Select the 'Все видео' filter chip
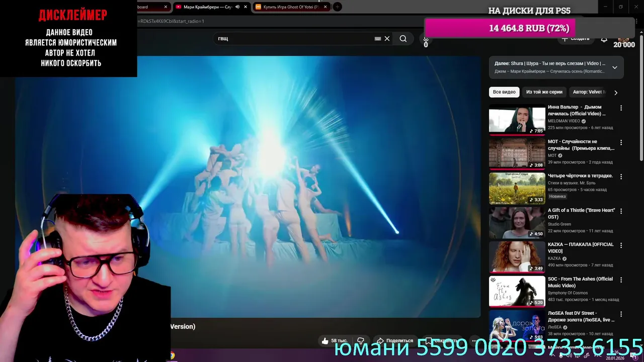 click(x=504, y=92)
